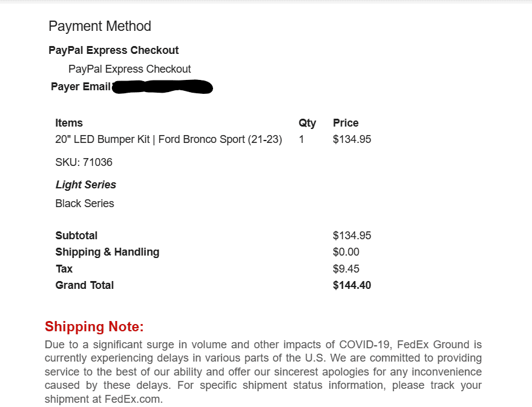Select the bold PayPal Express Checkout title
Screen dimensions: 532x407
(114, 50)
